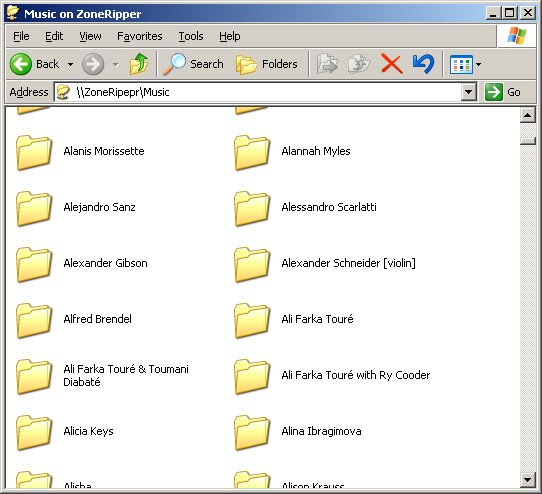The height and width of the screenshot is (494, 542).
Task: Select the Alicia Keys folder icon
Action: (x=34, y=432)
